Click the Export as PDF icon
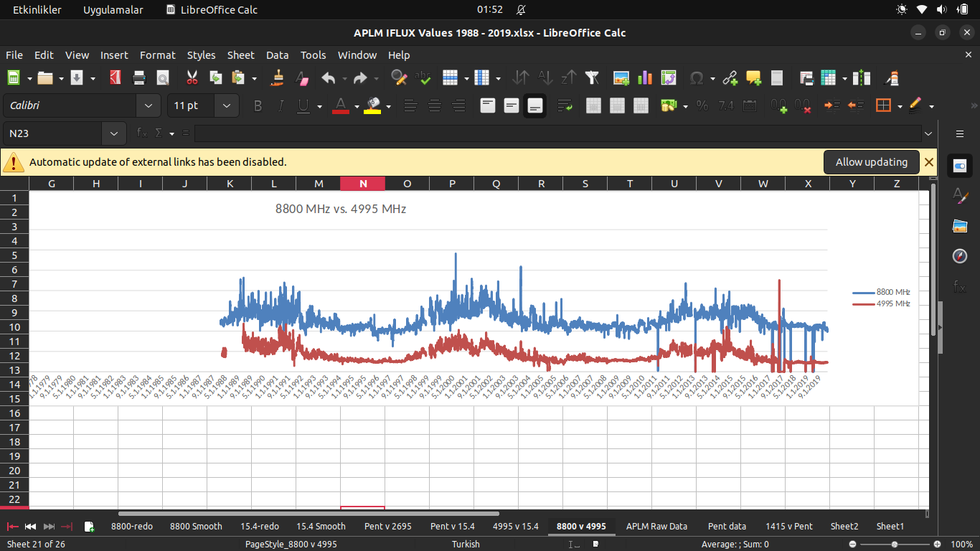Image resolution: width=980 pixels, height=551 pixels. (x=116, y=78)
